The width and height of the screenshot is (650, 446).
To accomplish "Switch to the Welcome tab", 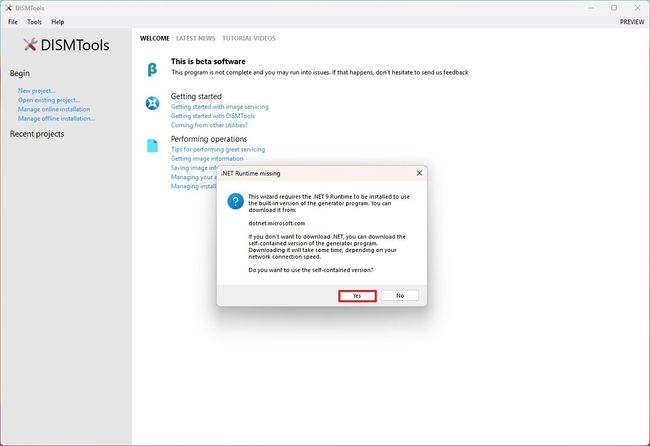I will point(155,38).
